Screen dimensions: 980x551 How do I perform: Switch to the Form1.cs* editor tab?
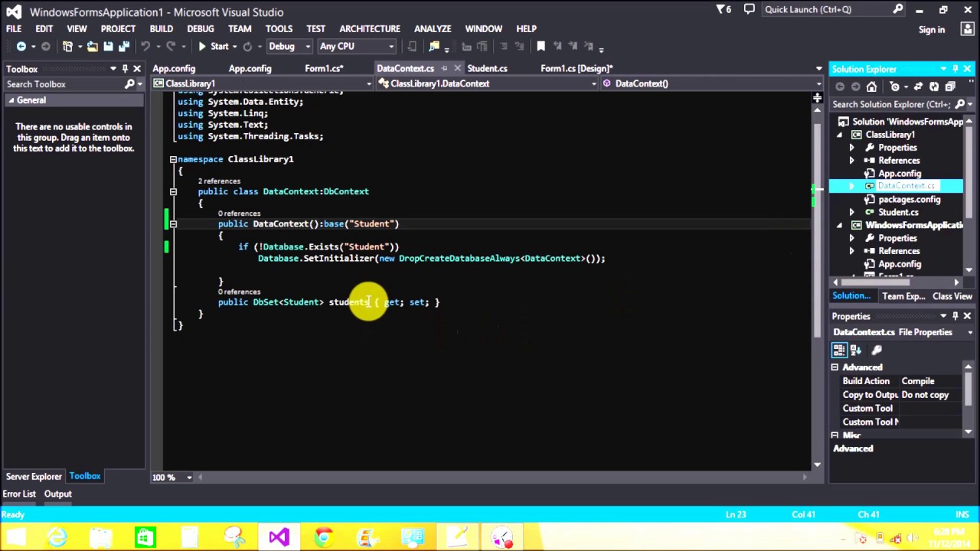point(324,68)
